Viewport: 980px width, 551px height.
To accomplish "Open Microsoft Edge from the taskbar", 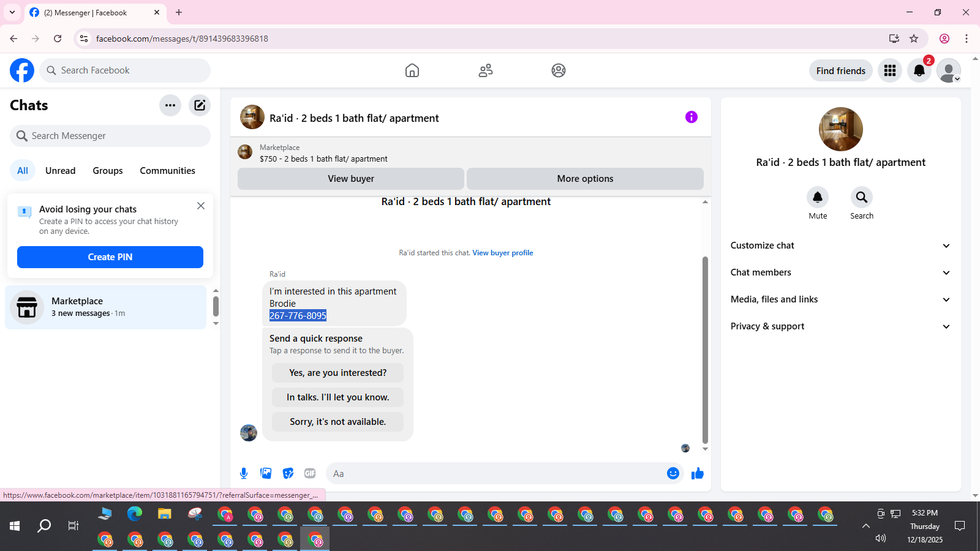I will point(135,514).
